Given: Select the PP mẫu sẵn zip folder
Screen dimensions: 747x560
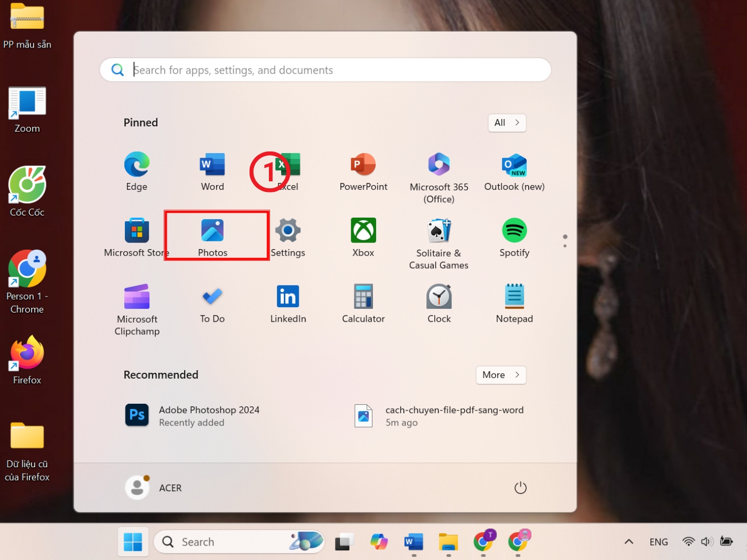Looking at the screenshot, I should pyautogui.click(x=27, y=27).
